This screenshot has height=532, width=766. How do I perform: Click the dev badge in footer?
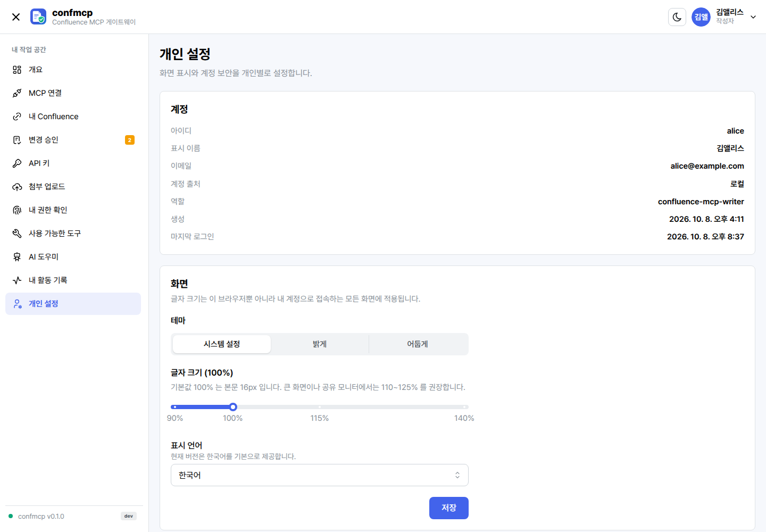tap(129, 516)
